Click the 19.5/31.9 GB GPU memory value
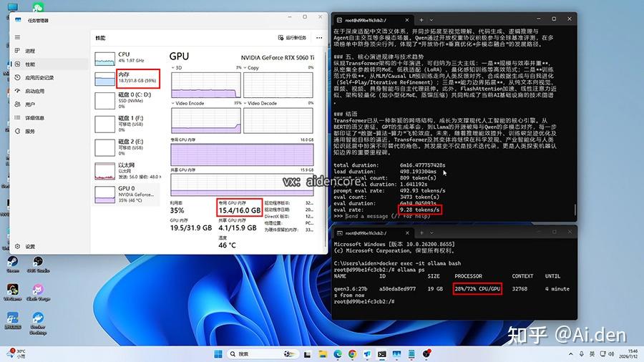The image size is (644, 362). click(x=191, y=228)
